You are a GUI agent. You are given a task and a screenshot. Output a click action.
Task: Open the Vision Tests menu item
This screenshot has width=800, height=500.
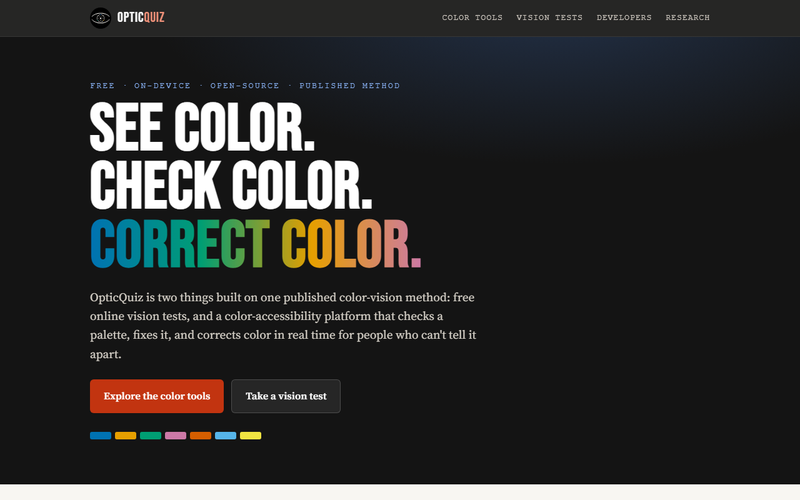(549, 18)
